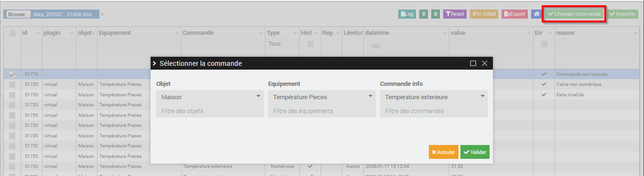644x176 pixels.
Task: Click the Changer commande button
Action: point(575,14)
